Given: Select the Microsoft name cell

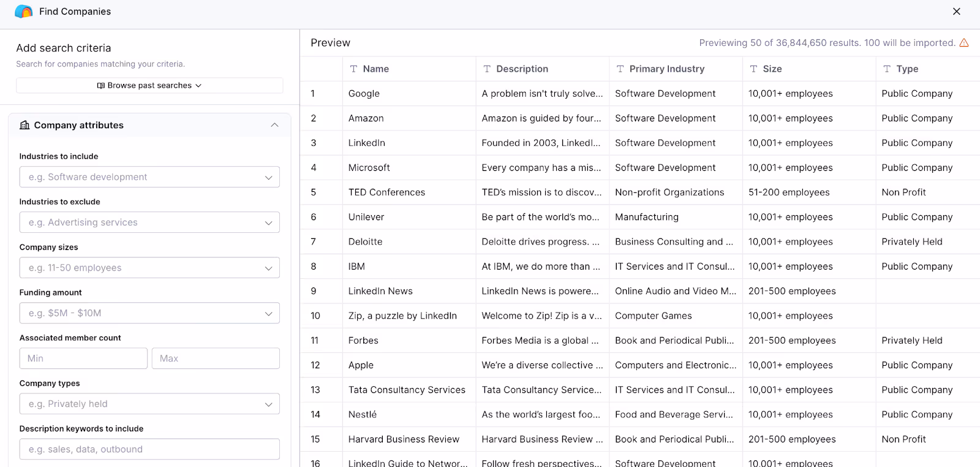Looking at the screenshot, I should 409,167.
